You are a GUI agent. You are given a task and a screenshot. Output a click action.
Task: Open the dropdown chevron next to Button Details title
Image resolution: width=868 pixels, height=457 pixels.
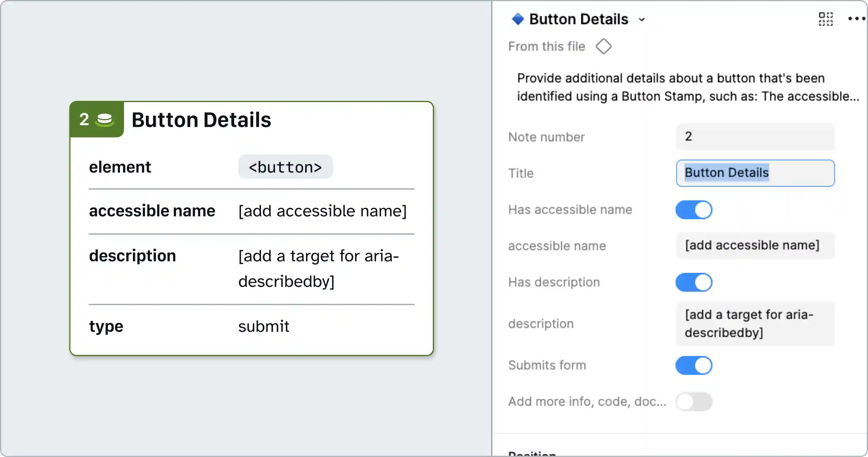click(x=642, y=19)
